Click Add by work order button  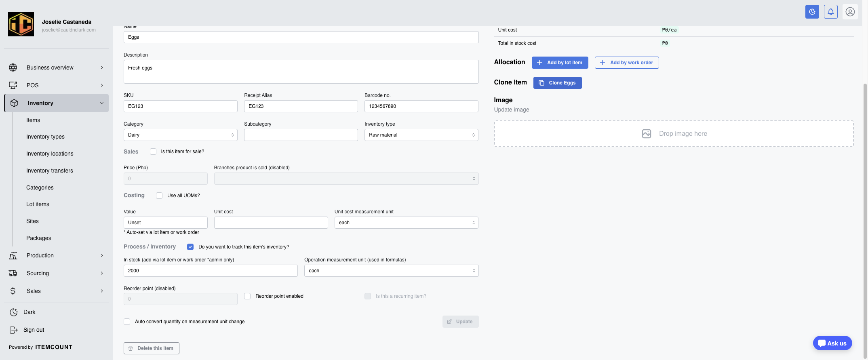point(627,63)
